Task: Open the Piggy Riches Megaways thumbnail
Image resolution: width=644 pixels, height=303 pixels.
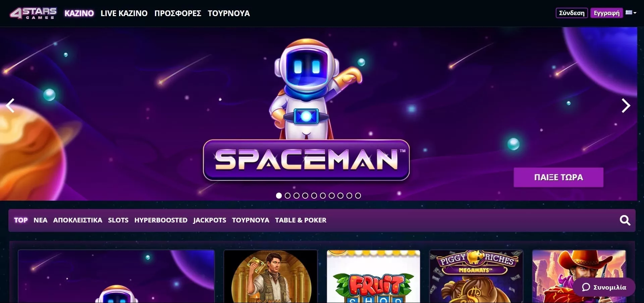Action: tap(476, 276)
